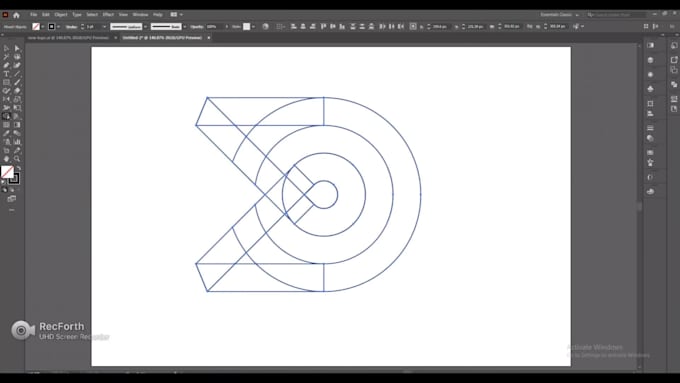Select the Shape Builder tool
The height and width of the screenshot is (383, 680).
click(x=6, y=116)
